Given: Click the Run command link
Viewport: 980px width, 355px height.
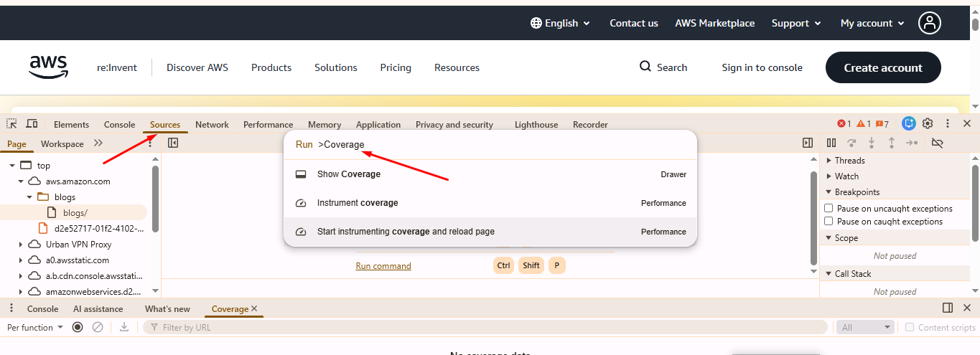Looking at the screenshot, I should pyautogui.click(x=383, y=266).
